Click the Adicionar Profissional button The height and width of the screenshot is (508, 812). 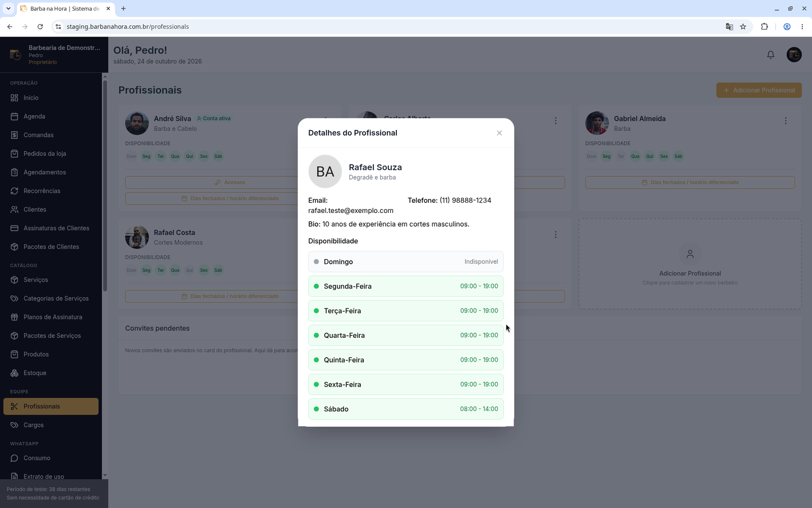point(759,90)
